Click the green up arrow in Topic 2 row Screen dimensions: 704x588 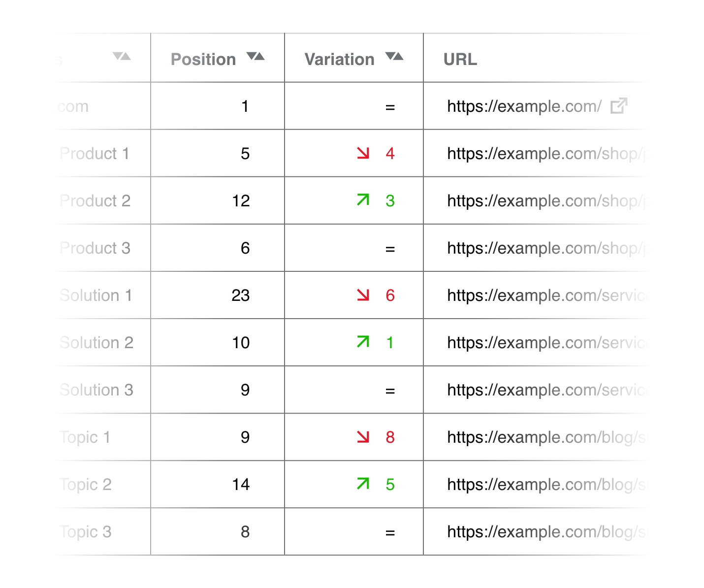click(363, 484)
